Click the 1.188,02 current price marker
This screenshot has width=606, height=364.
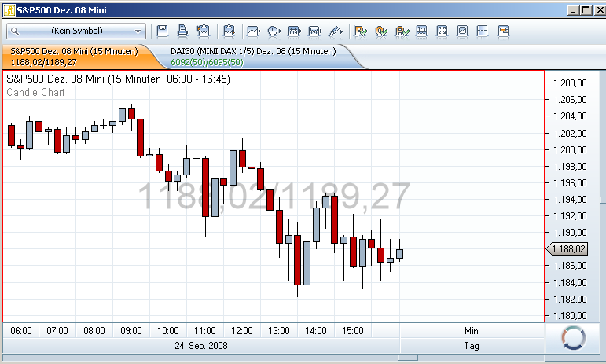567,249
